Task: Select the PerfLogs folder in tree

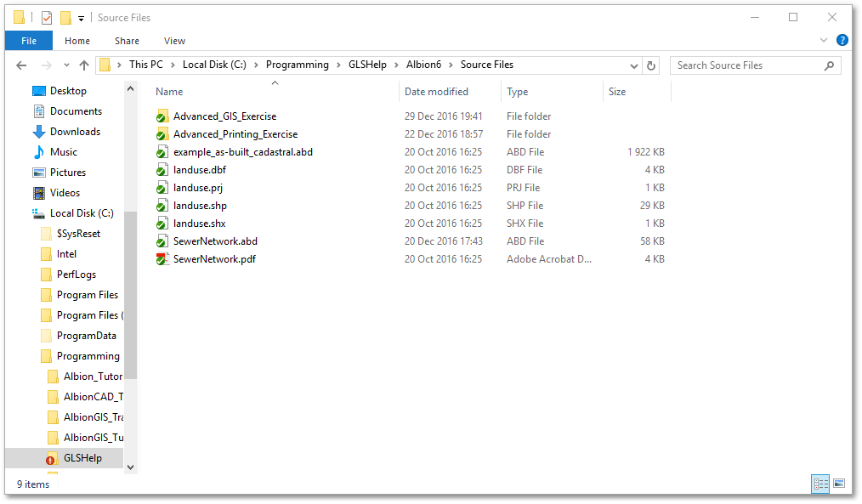Action: [x=76, y=275]
